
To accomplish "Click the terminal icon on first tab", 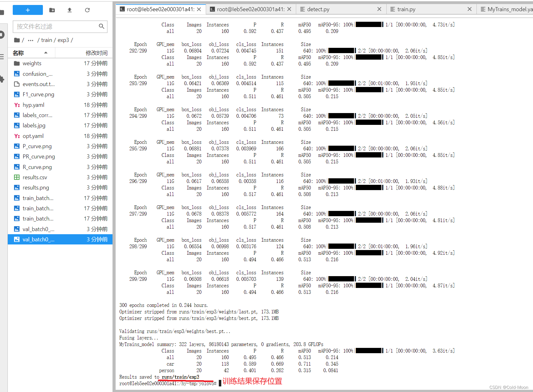I will (x=122, y=9).
